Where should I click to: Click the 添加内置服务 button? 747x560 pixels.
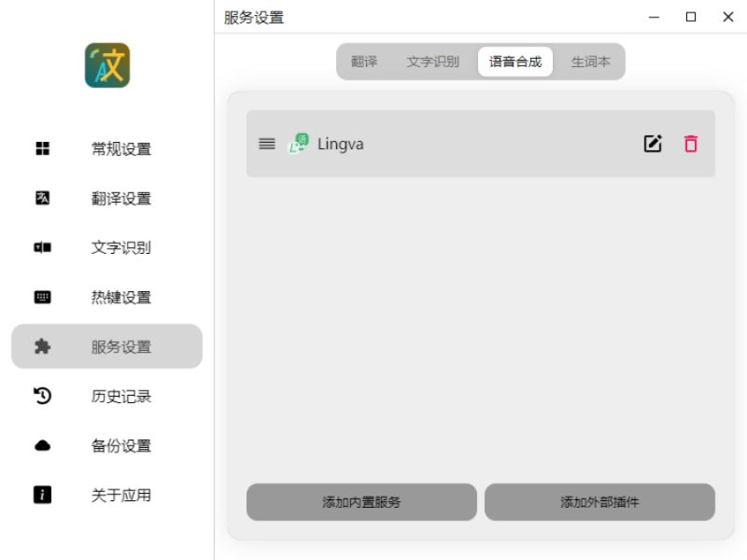[x=361, y=502]
